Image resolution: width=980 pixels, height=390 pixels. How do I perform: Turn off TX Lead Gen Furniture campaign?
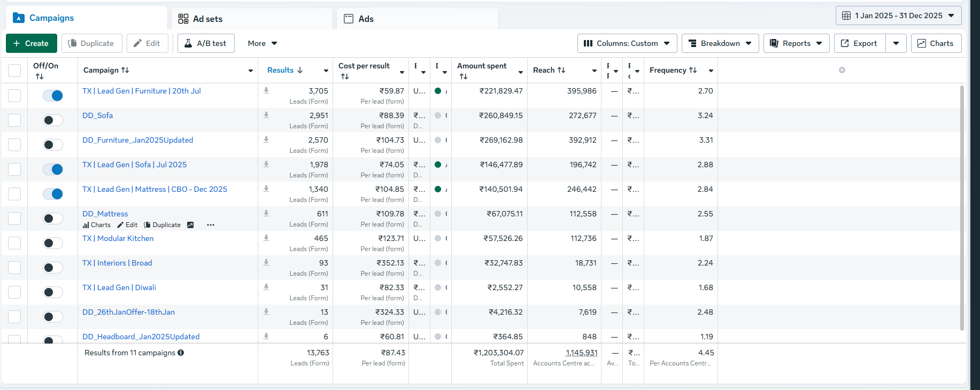[x=53, y=96]
